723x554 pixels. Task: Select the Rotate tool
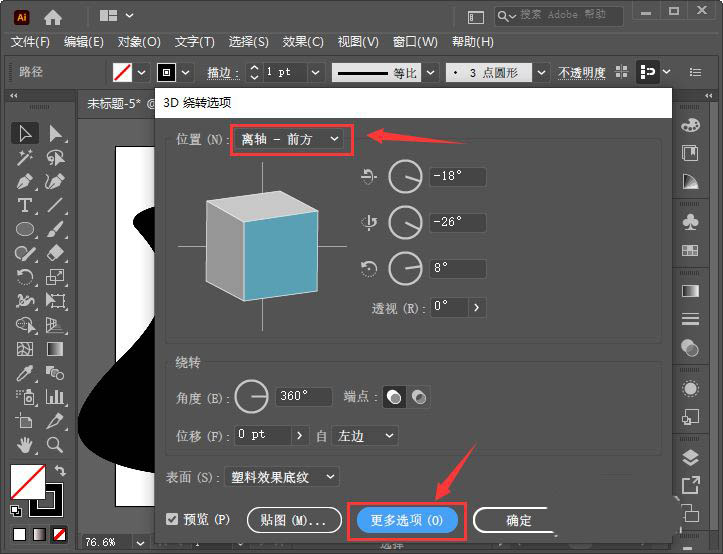[x=25, y=277]
